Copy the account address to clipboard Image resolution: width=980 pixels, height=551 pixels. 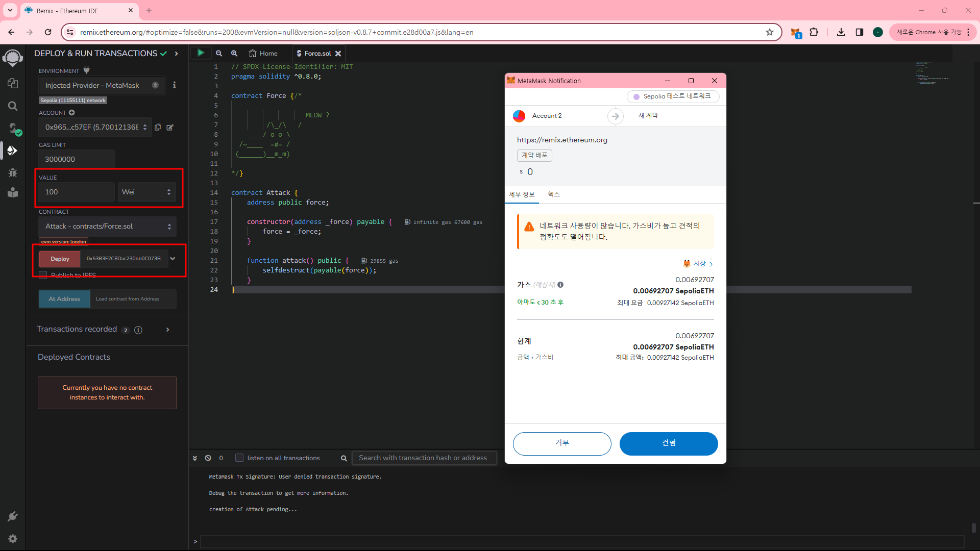158,127
